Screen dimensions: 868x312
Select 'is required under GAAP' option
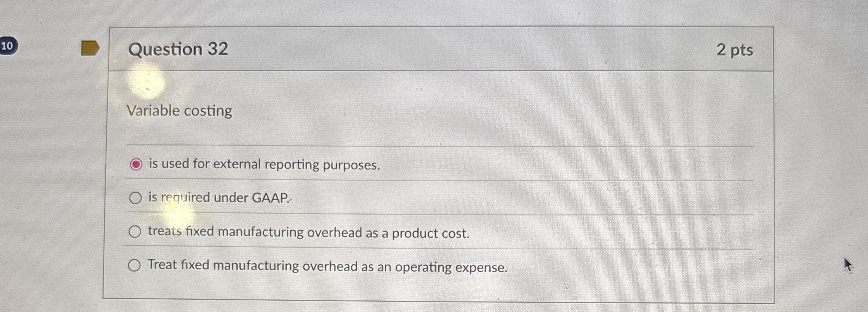click(135, 198)
